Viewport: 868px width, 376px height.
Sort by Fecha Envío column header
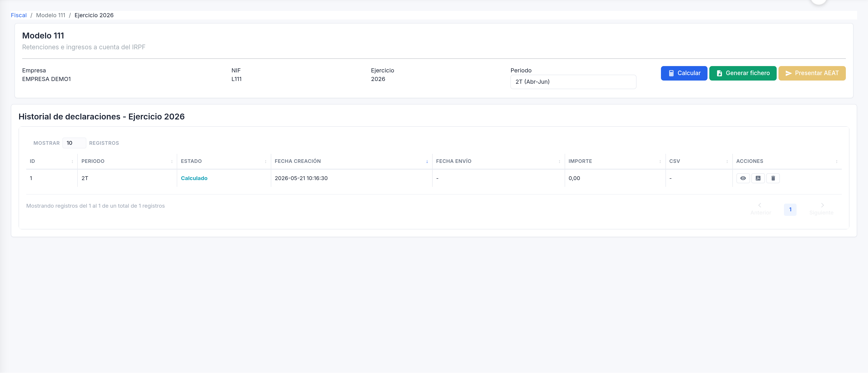498,161
